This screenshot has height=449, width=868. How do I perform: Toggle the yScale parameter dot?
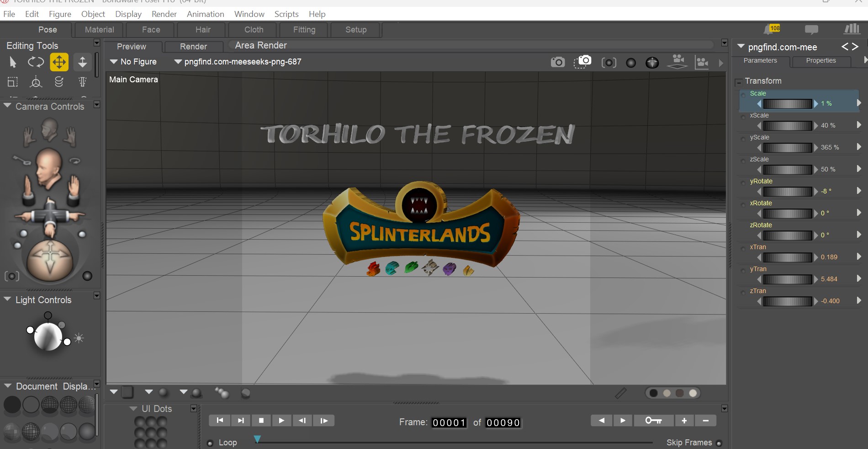tap(743, 139)
